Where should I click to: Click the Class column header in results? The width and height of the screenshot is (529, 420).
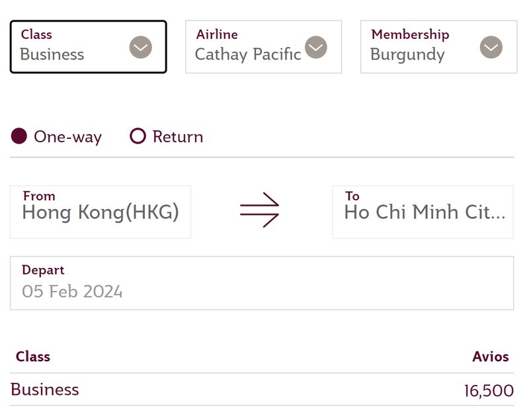coord(32,357)
